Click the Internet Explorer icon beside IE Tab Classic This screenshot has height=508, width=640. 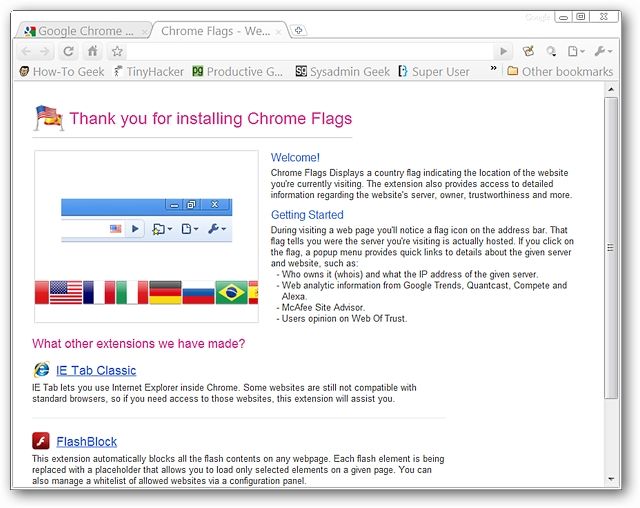click(x=41, y=370)
